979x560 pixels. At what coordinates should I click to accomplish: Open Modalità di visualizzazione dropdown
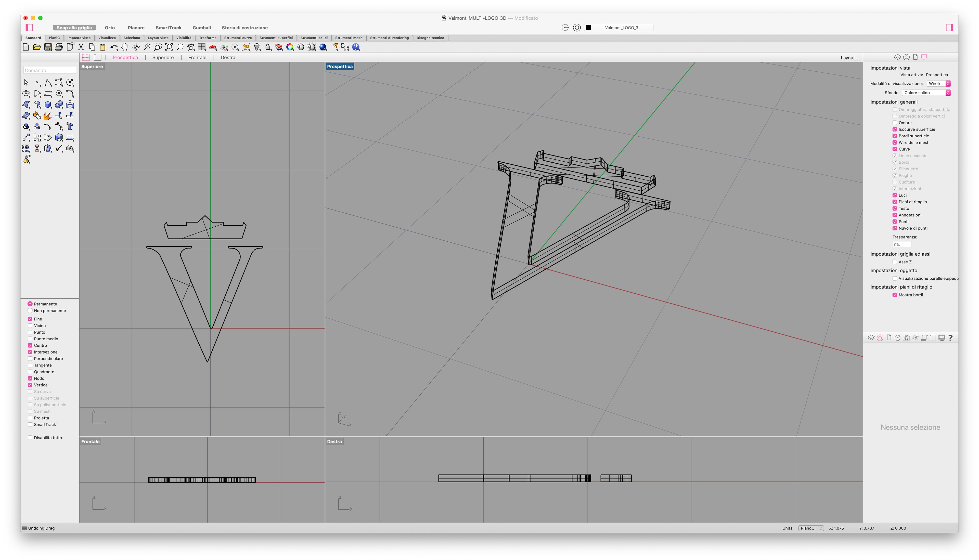[938, 83]
